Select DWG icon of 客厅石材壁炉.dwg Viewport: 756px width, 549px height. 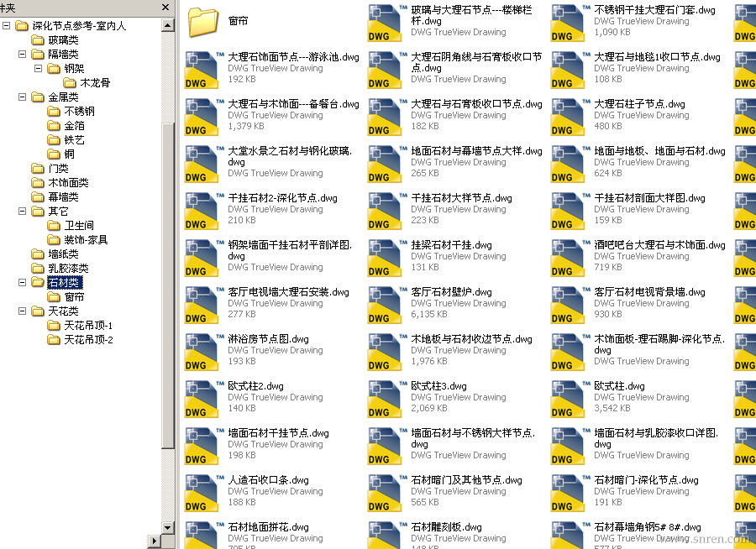[383, 305]
